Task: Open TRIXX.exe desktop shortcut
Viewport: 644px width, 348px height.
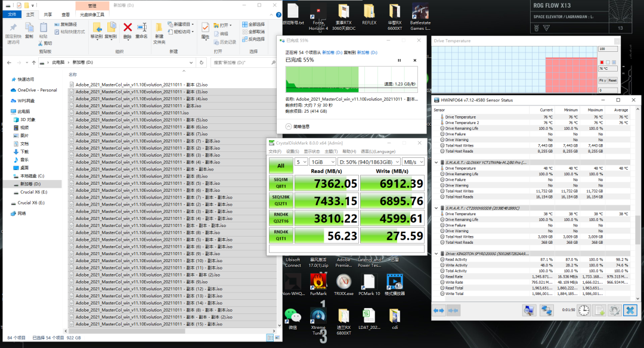Action: [344, 284]
